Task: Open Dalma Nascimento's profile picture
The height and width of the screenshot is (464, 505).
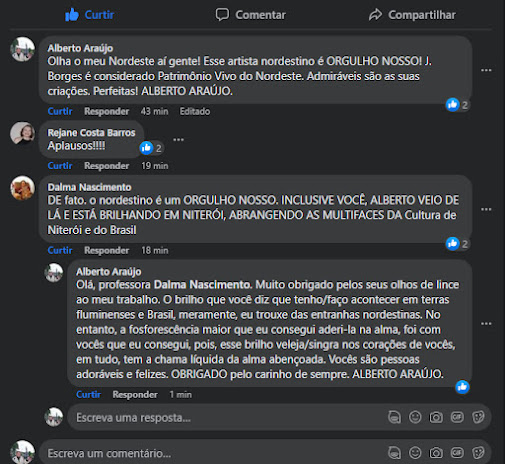Action: pyautogui.click(x=22, y=188)
